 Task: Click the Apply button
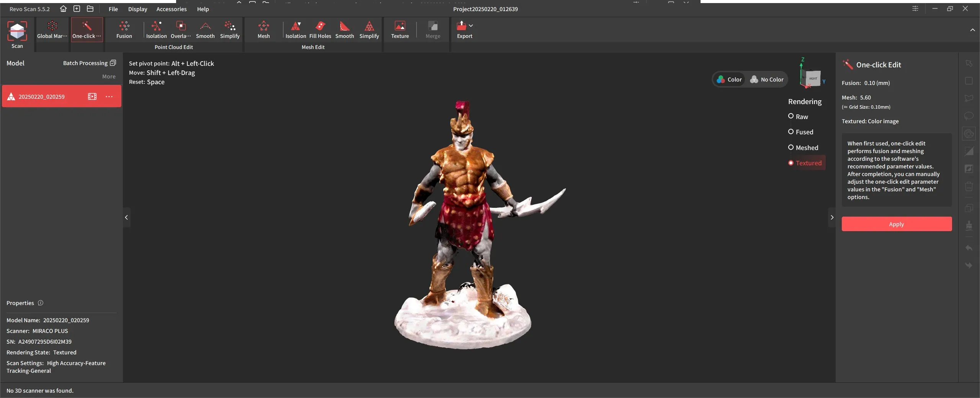pyautogui.click(x=897, y=224)
